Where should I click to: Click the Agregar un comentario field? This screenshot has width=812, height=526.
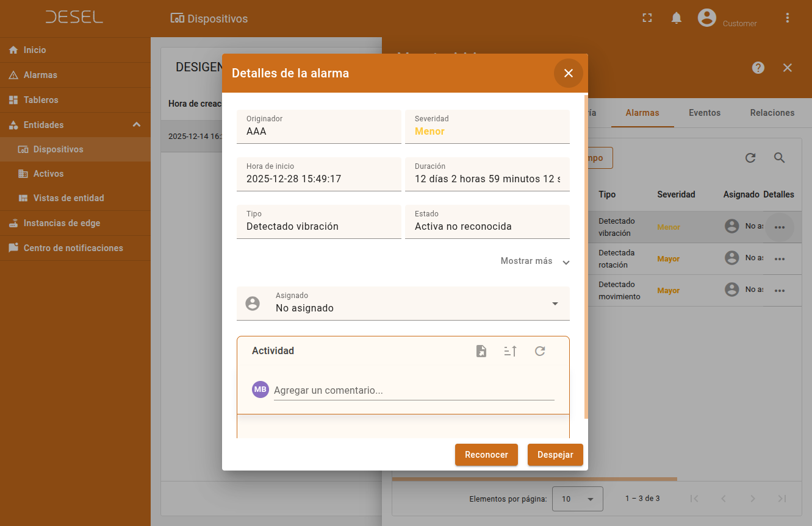coord(413,391)
